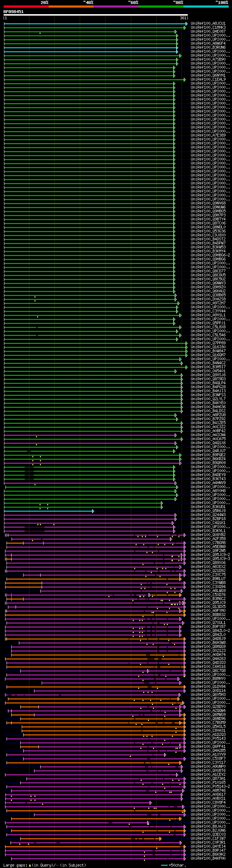Click the arrowhead ending the Q7PP89 alignment bar
Screen dimensions: 232x868
point(187,343)
